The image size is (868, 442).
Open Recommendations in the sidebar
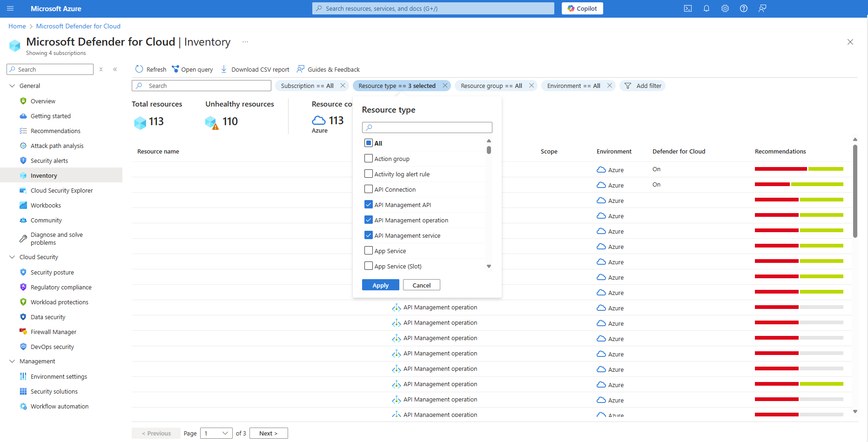[x=55, y=131]
